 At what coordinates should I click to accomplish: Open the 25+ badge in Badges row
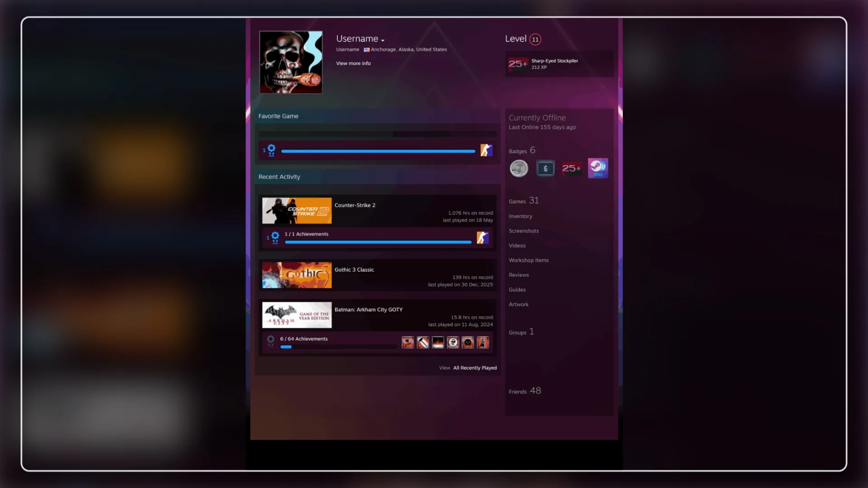[x=571, y=169]
